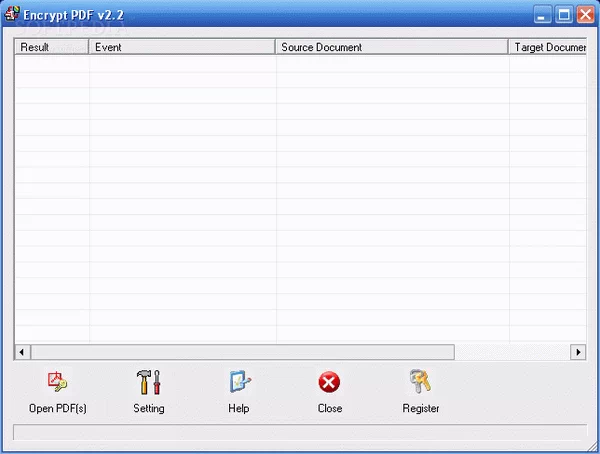Launch Help using the book icon
Image resolution: width=600 pixels, height=454 pixels.
(239, 381)
